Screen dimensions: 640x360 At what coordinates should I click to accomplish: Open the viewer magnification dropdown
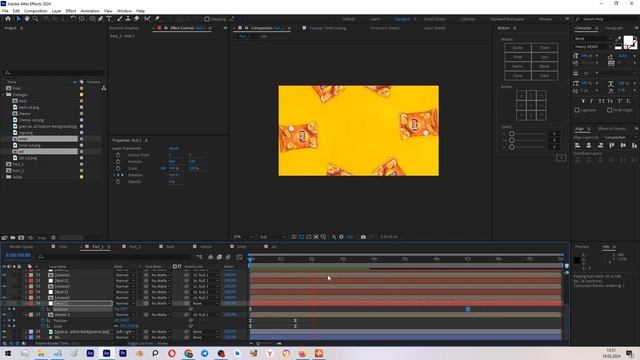click(x=243, y=237)
